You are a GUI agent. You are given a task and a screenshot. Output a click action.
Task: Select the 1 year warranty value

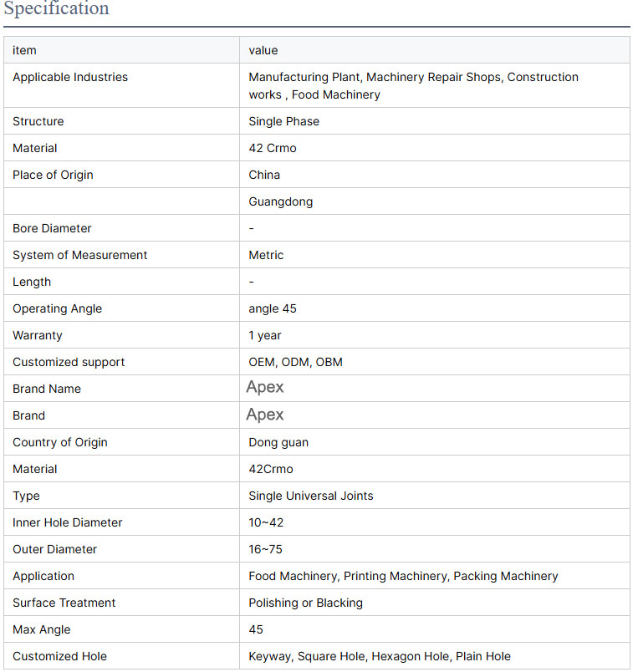click(x=265, y=335)
